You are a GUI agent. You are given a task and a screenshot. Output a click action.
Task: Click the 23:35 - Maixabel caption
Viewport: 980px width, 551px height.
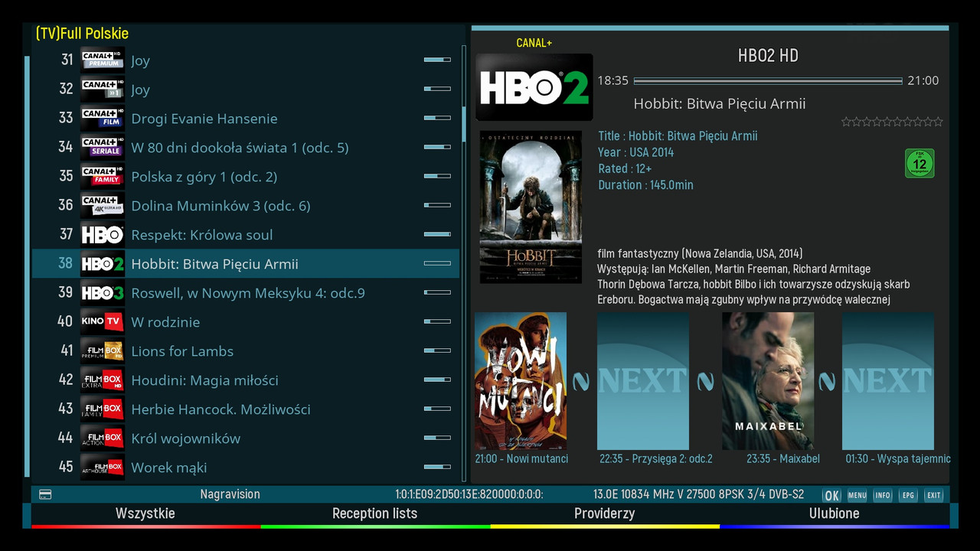coord(783,459)
